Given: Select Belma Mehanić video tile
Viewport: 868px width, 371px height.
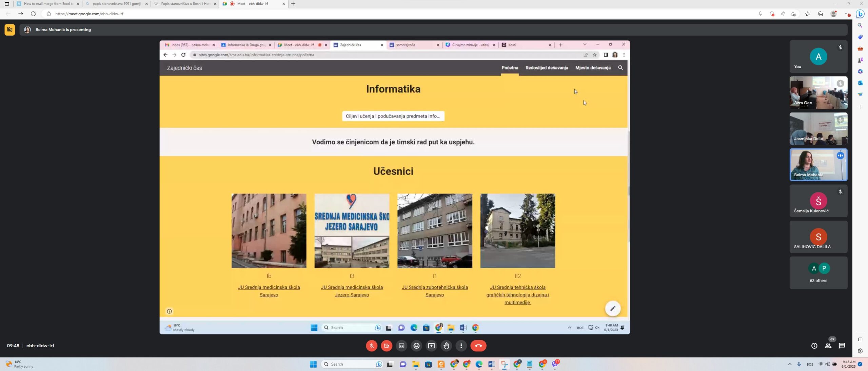Looking at the screenshot, I should click(x=818, y=165).
